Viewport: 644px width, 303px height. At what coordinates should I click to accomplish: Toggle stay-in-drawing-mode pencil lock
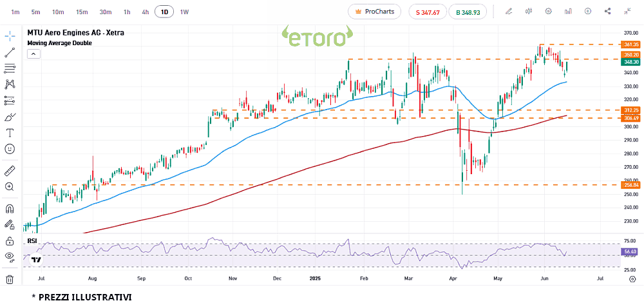pos(10,224)
